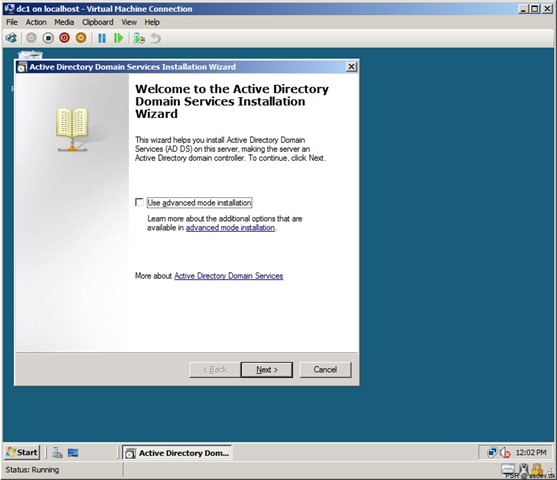Follow the Active Directory Domain Services link

(x=228, y=276)
